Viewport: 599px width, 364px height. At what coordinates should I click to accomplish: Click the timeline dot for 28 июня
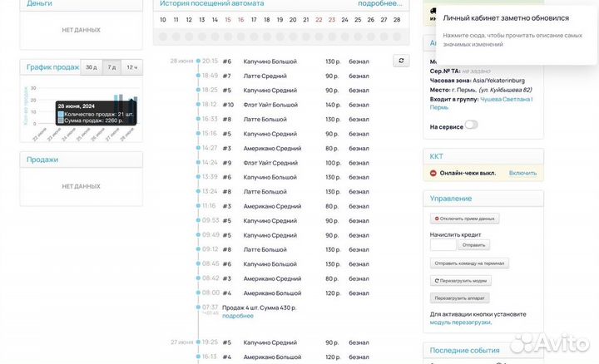coord(198,61)
